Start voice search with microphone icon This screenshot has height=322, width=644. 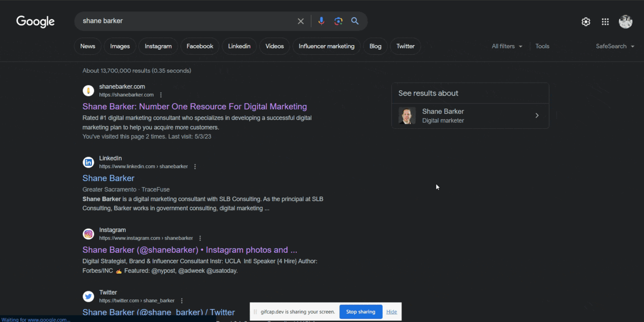(321, 21)
